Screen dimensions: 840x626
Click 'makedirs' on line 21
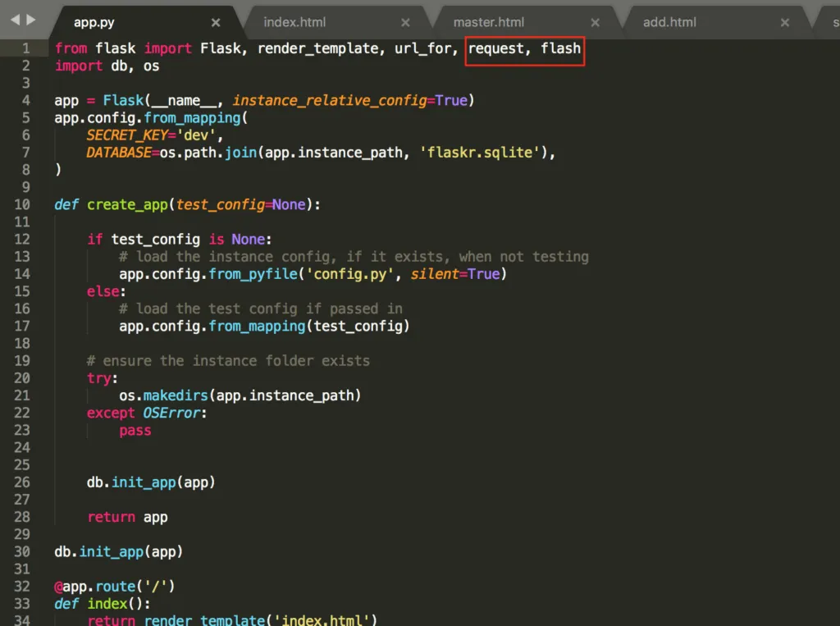pos(176,395)
